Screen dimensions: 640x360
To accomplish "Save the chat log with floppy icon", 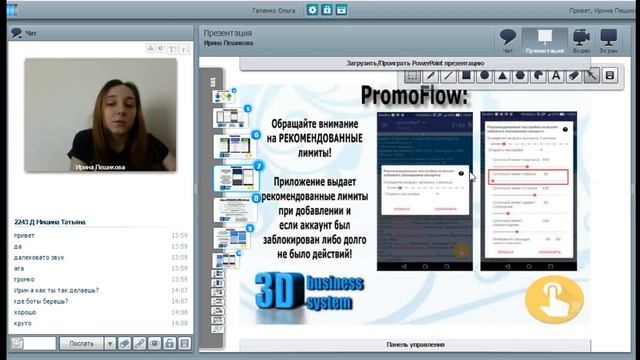I will 184,344.
